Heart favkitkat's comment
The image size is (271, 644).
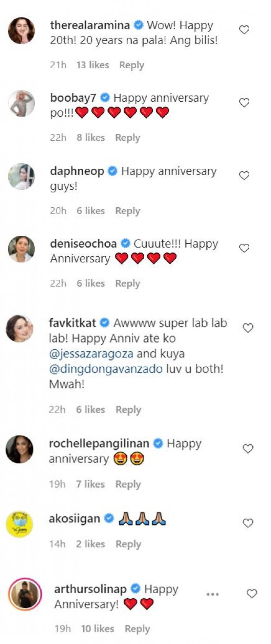(248, 328)
